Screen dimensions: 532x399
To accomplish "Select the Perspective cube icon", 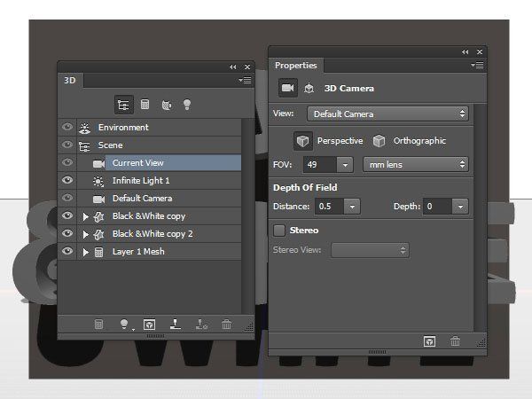I will point(302,140).
